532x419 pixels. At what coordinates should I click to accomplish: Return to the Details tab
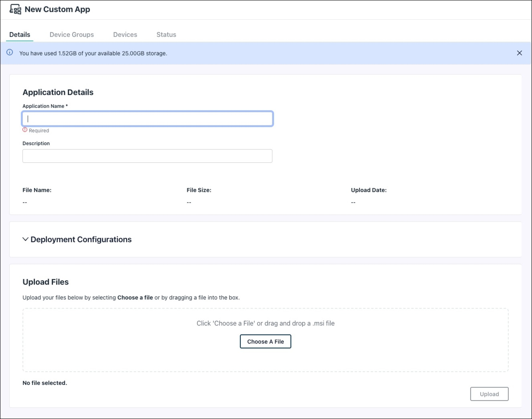point(19,34)
